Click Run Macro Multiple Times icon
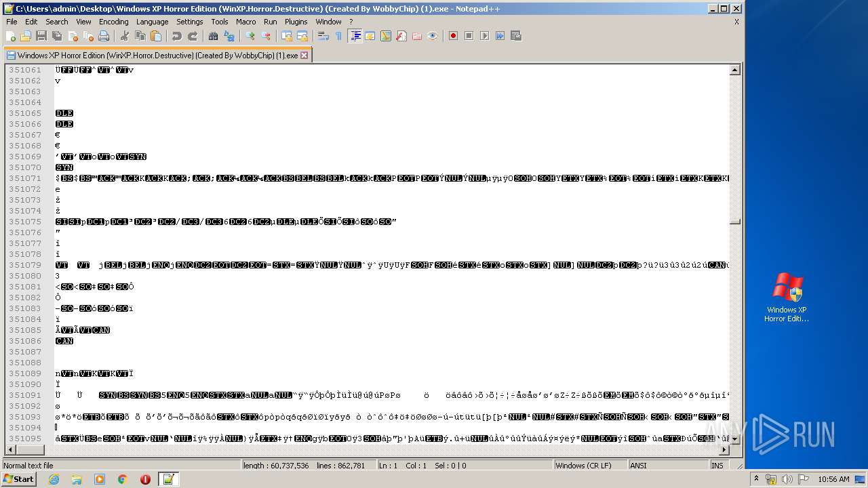 tap(500, 36)
